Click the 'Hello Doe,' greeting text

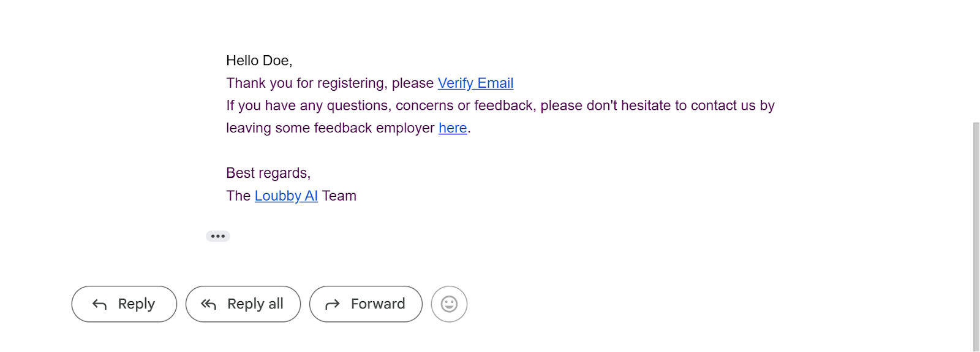[x=259, y=61]
